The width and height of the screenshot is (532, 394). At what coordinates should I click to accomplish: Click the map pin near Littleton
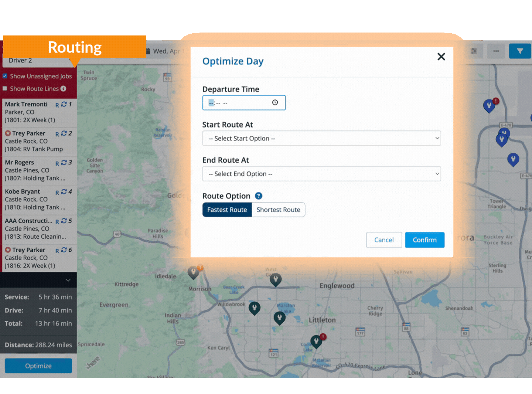280,317
